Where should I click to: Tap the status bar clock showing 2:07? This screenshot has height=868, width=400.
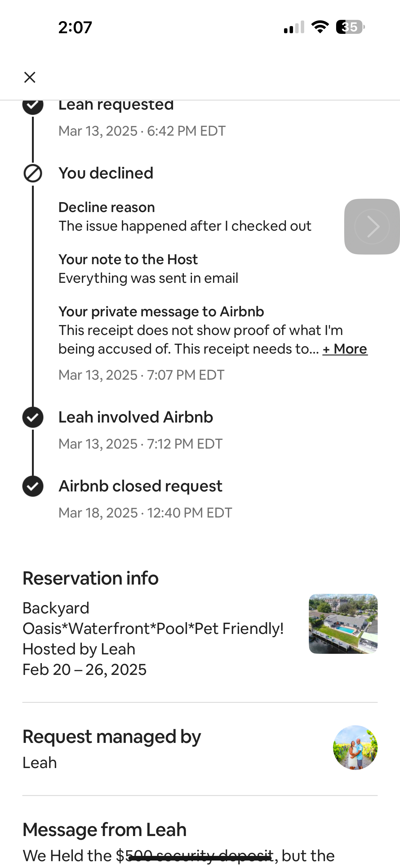click(x=75, y=27)
